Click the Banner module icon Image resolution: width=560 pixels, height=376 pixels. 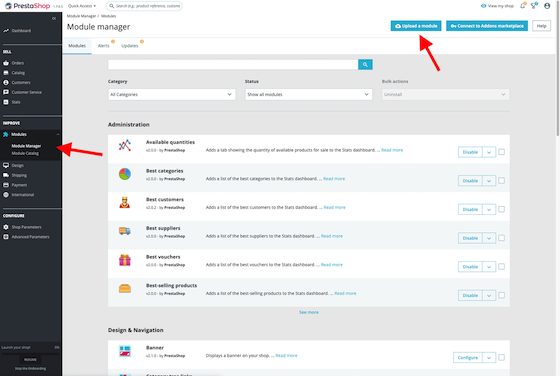pyautogui.click(x=125, y=351)
